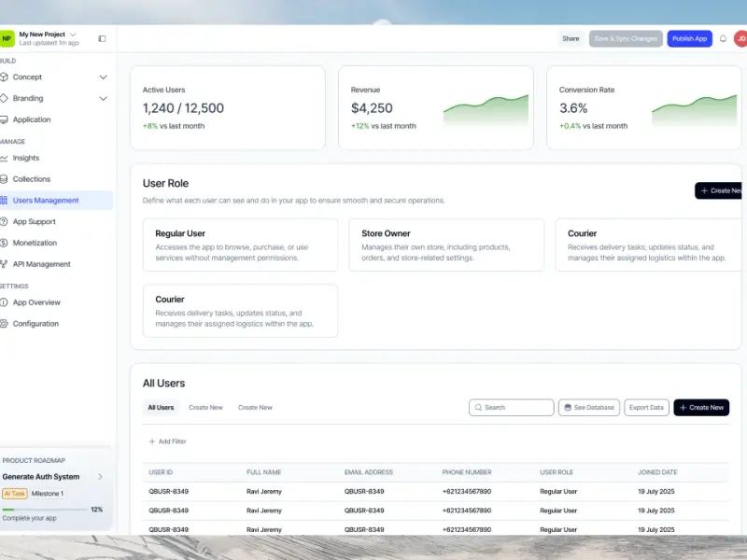Image resolution: width=747 pixels, height=560 pixels.
Task: Collapse sidebar using panel toggle icon
Action: [102, 38]
